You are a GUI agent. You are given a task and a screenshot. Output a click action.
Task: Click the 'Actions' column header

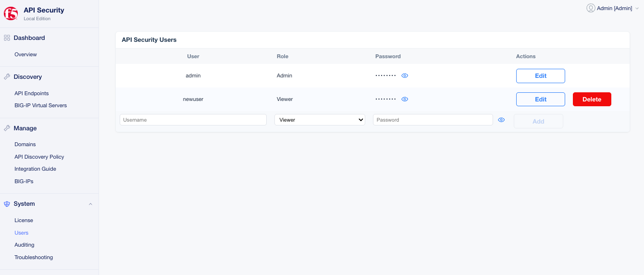[x=526, y=57]
